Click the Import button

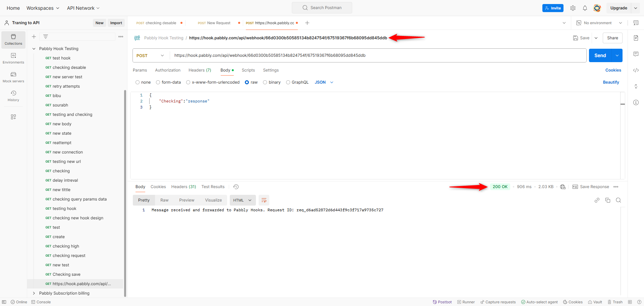[116, 23]
